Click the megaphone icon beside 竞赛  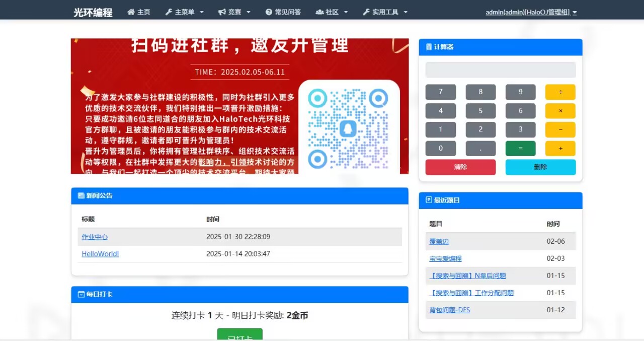(222, 12)
